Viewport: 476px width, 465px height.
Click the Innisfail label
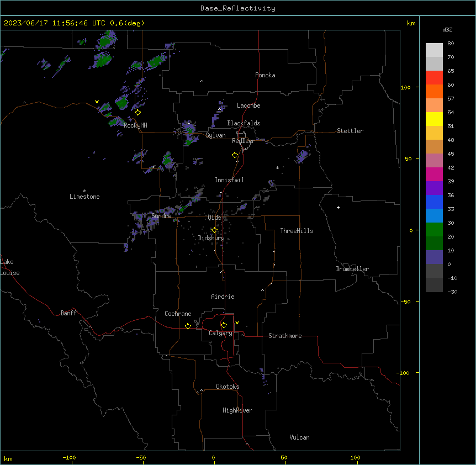(x=229, y=180)
